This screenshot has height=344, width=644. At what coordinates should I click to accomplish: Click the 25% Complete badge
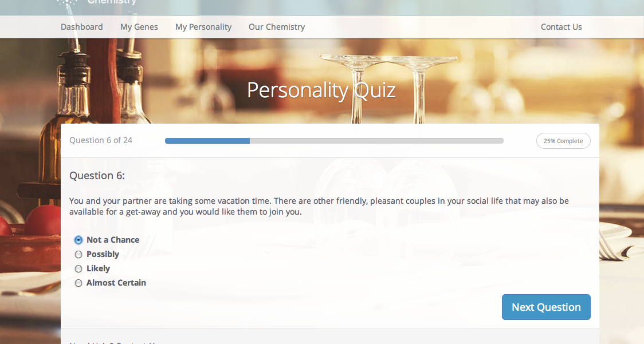pyautogui.click(x=563, y=141)
